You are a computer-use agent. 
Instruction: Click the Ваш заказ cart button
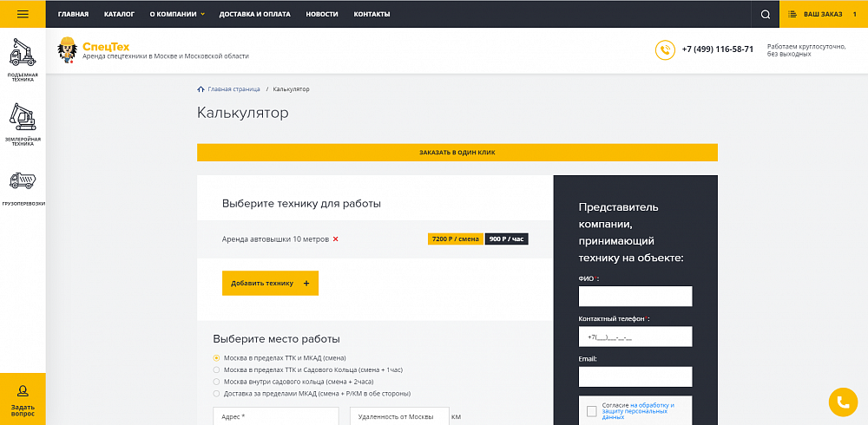823,14
